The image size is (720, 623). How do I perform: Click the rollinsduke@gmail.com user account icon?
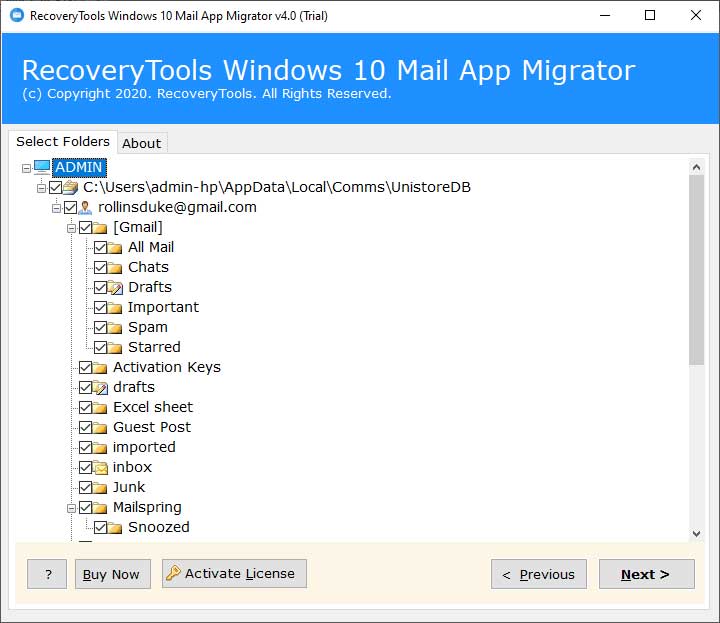tap(86, 207)
